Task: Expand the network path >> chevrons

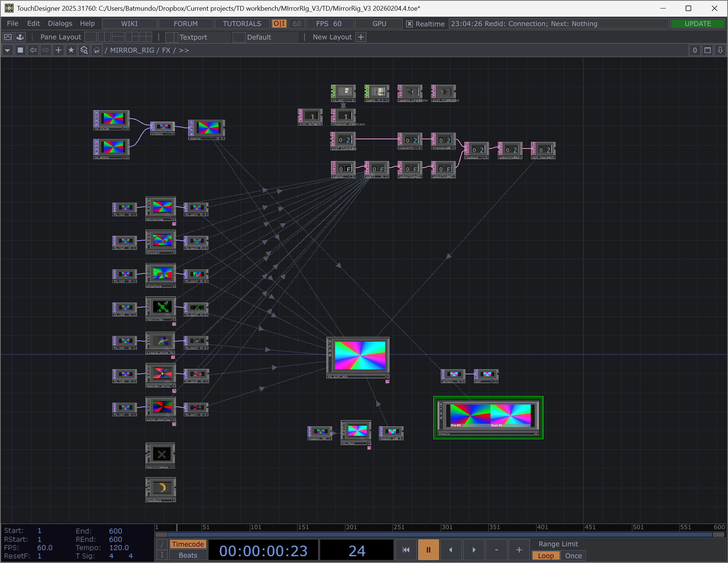Action: click(184, 50)
